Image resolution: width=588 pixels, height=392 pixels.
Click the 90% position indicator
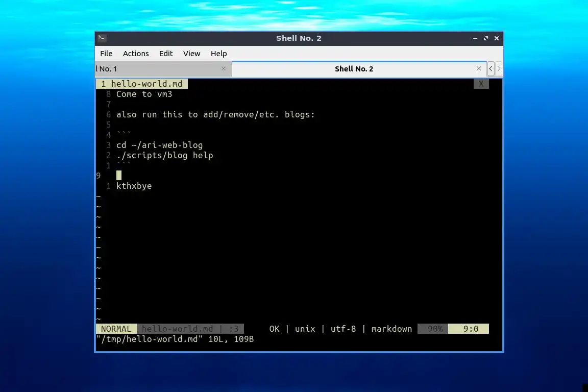click(433, 329)
